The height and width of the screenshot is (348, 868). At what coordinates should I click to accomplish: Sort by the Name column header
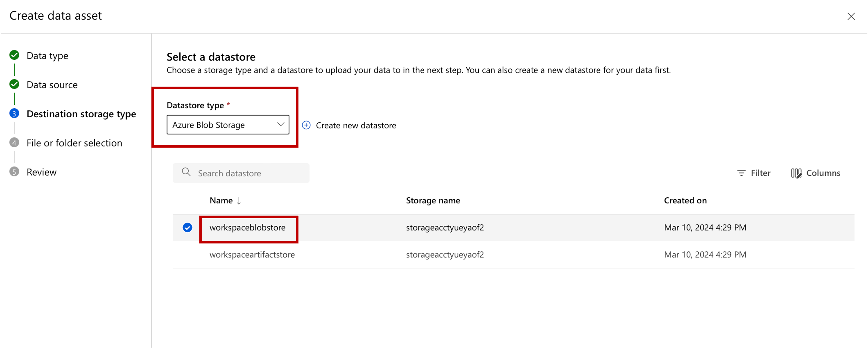[221, 201]
